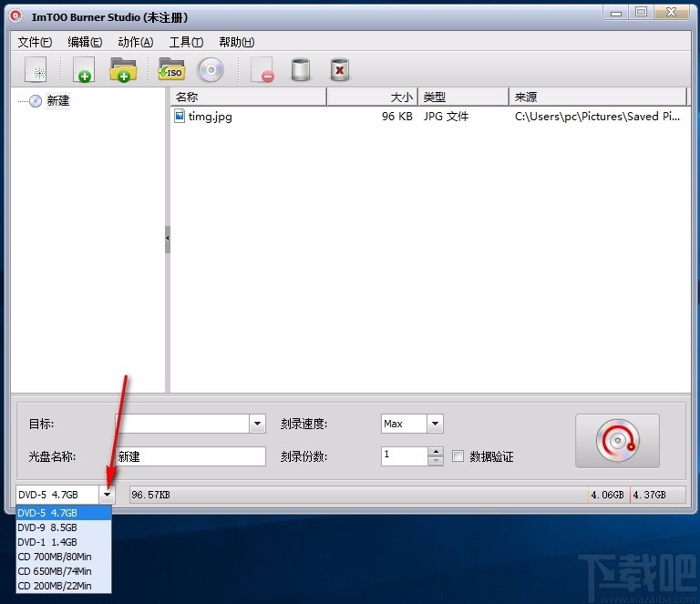Choose DVD-9 8.5GB from the list
Image resolution: width=700 pixels, height=604 pixels.
click(x=64, y=527)
